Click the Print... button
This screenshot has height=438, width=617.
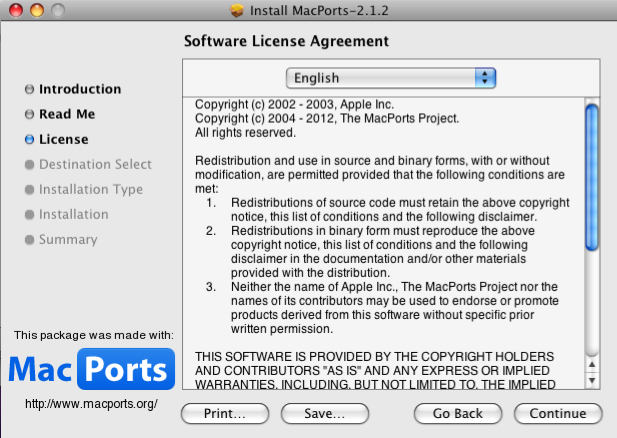[225, 413]
